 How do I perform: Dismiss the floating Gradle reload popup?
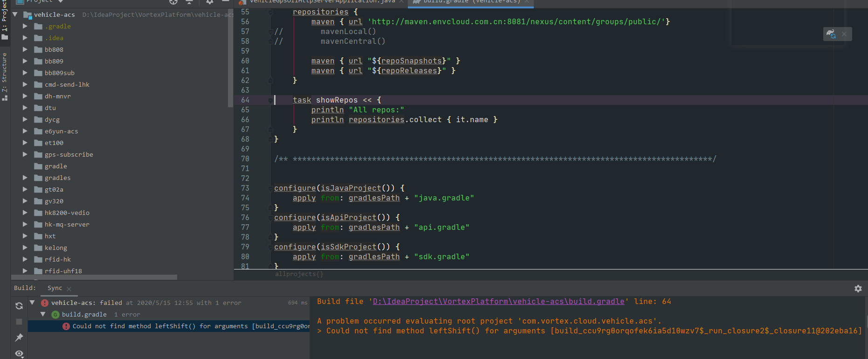coord(844,34)
